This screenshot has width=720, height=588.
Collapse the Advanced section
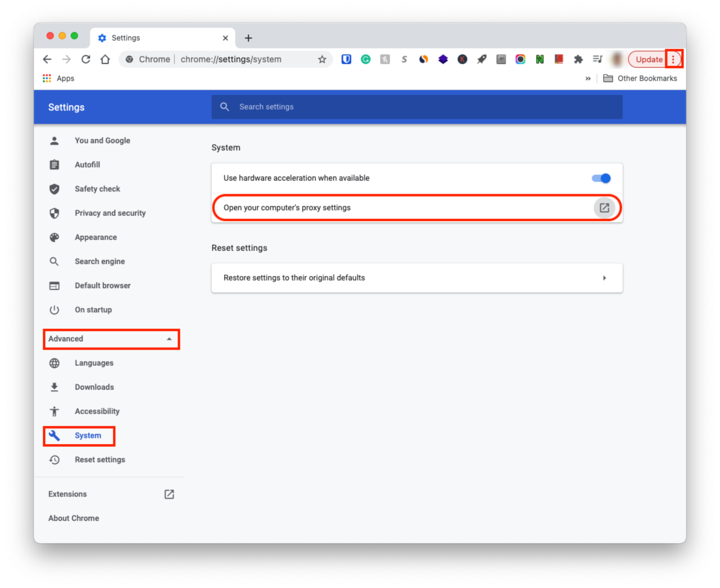point(169,339)
